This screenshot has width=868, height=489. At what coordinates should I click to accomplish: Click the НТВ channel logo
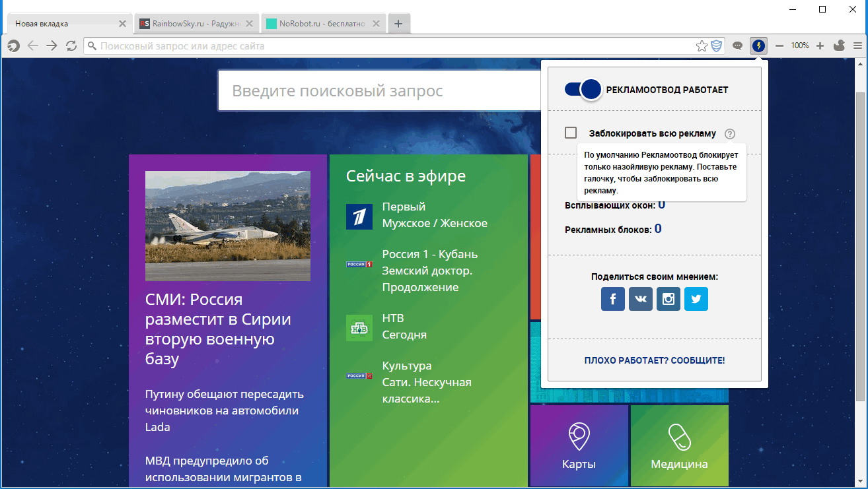359,328
